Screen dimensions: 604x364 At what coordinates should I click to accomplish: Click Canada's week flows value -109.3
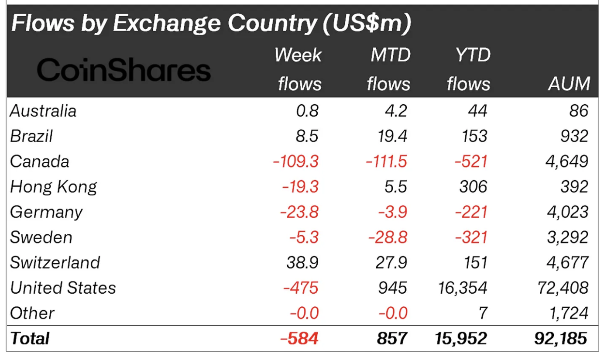coord(295,161)
